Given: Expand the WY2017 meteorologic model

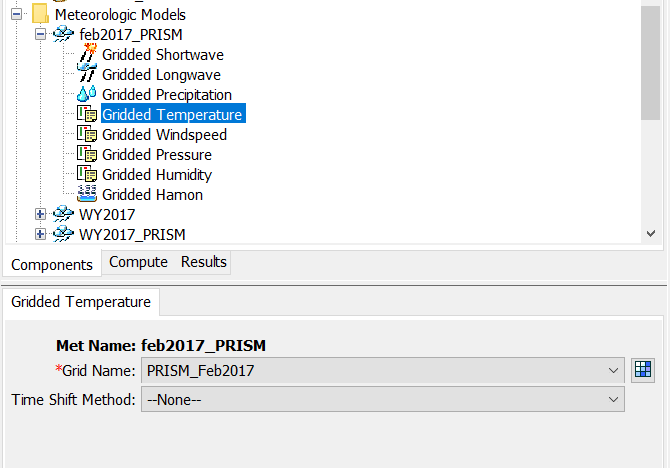Looking at the screenshot, I should point(40,214).
